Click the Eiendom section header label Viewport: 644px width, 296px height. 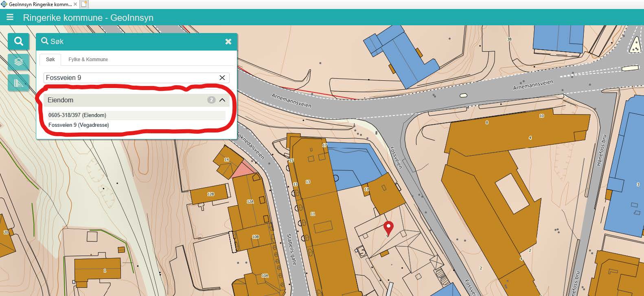(x=61, y=100)
